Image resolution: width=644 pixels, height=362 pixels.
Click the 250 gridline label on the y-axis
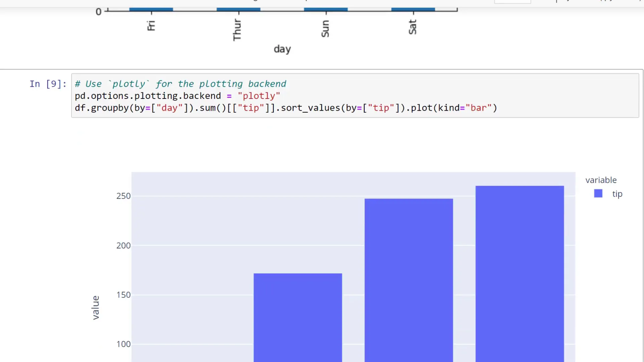click(x=123, y=196)
